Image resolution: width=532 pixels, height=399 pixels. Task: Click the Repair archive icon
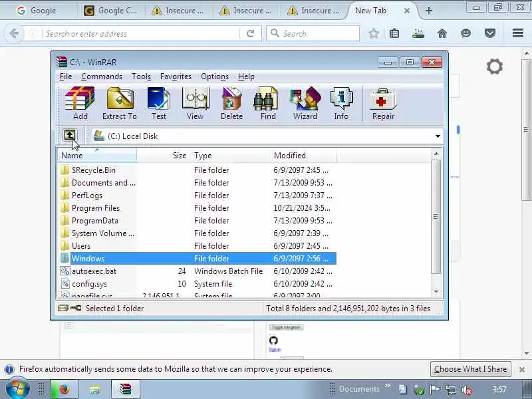tap(384, 104)
